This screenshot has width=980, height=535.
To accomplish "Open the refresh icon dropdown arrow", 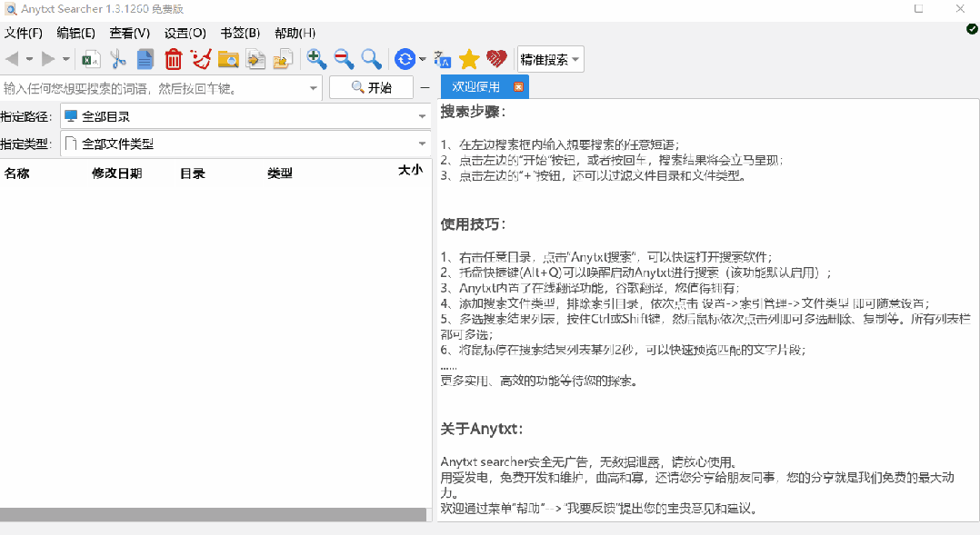I will [423, 59].
